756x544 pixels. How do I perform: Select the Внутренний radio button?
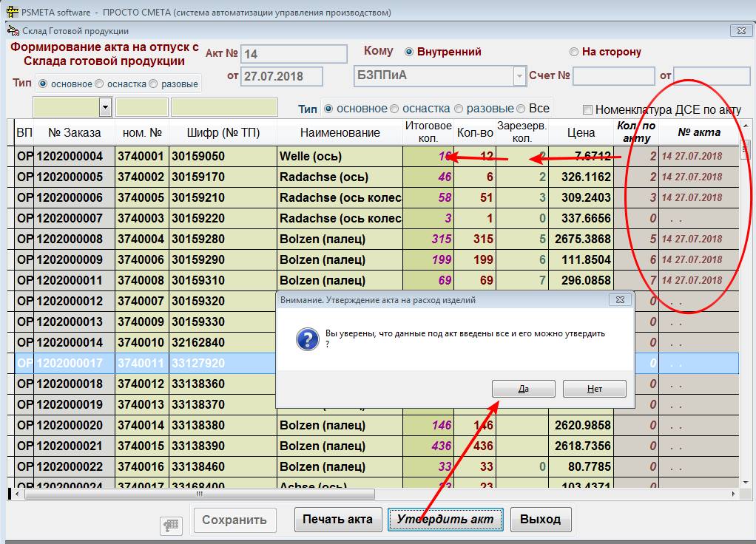point(409,52)
